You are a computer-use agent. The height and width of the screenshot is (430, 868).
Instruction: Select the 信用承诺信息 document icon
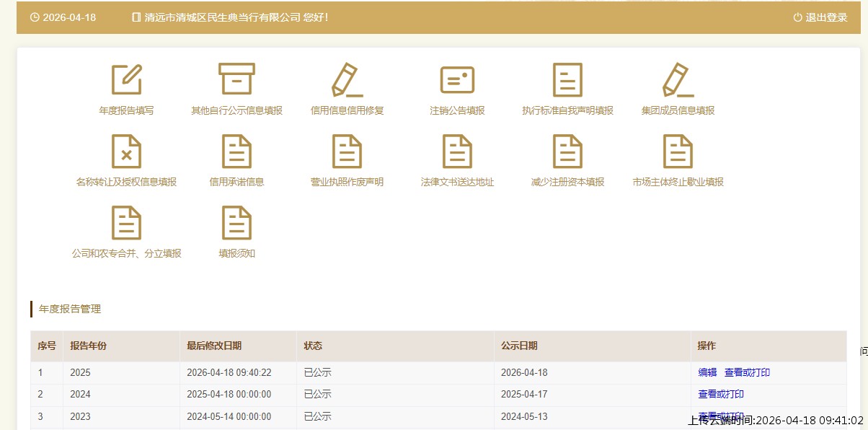[x=236, y=152]
